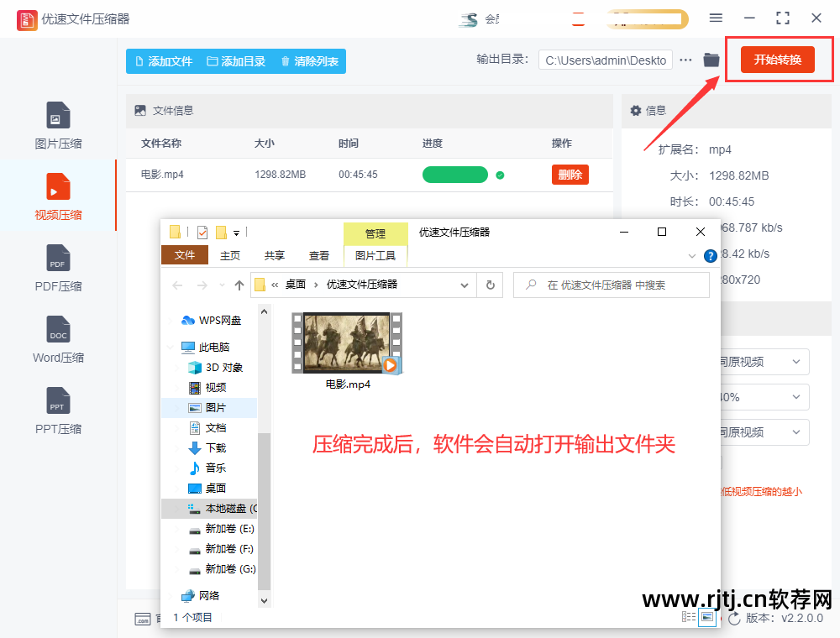Click 桌面 in the address breadcrumb
The image size is (840, 638).
(295, 285)
